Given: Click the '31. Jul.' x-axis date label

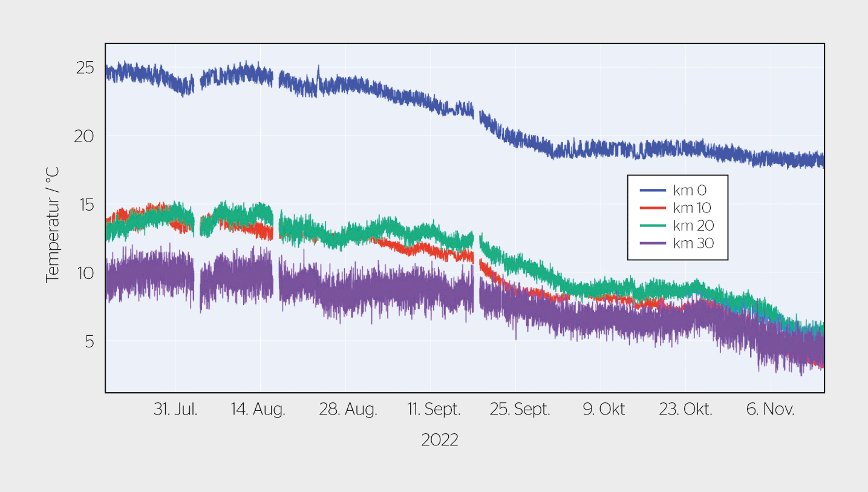Looking at the screenshot, I should (175, 410).
